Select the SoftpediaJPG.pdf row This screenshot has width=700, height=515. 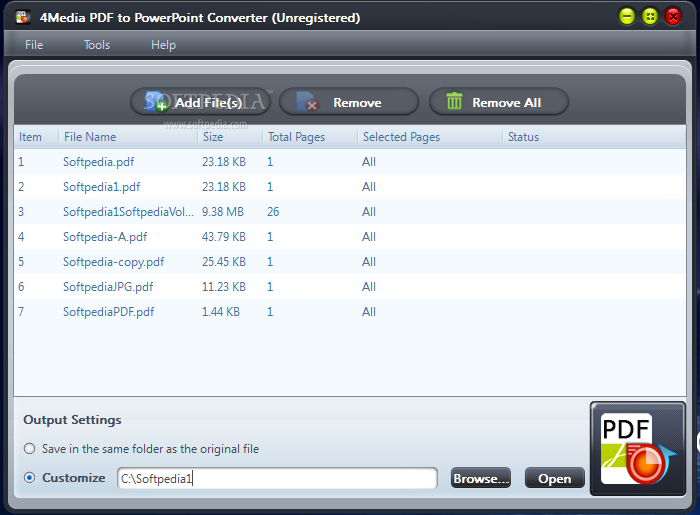point(350,287)
